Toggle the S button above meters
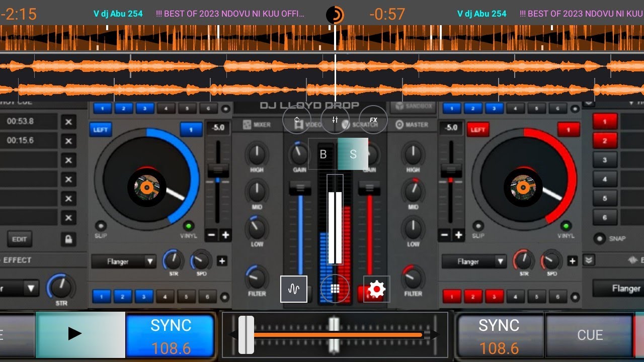This screenshot has width=644, height=362. click(x=353, y=154)
